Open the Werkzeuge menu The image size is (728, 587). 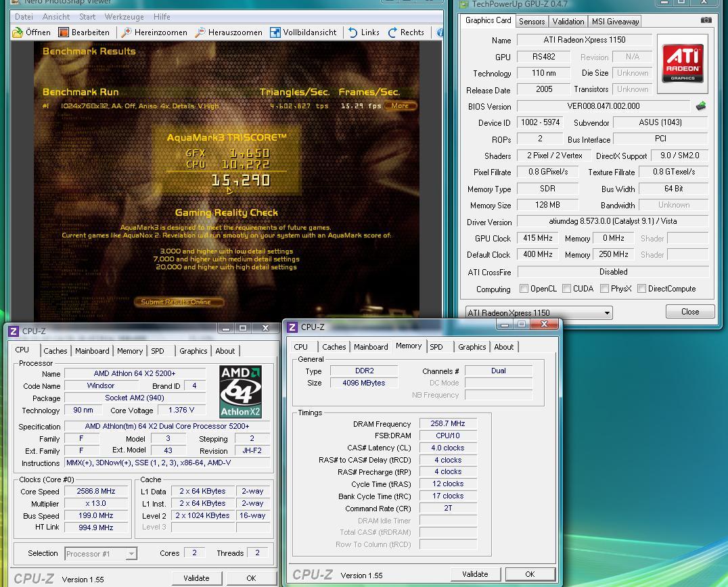coord(124,17)
